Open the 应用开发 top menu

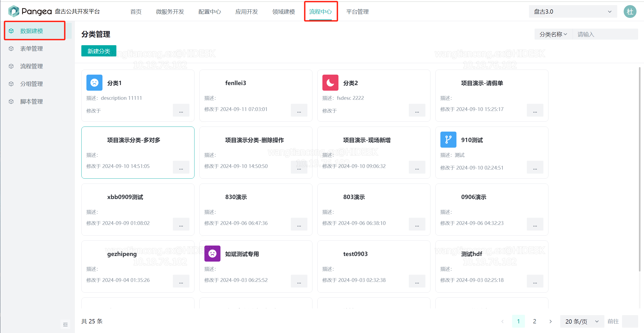point(247,12)
